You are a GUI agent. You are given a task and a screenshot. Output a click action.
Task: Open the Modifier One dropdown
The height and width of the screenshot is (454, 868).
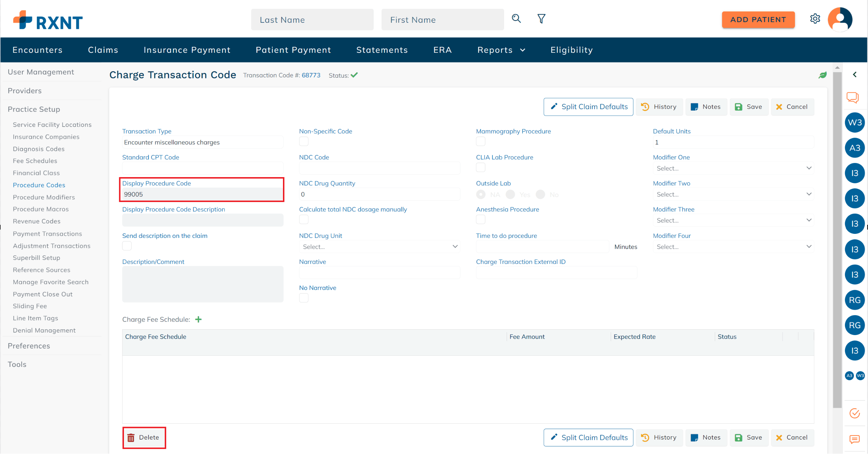[733, 168]
